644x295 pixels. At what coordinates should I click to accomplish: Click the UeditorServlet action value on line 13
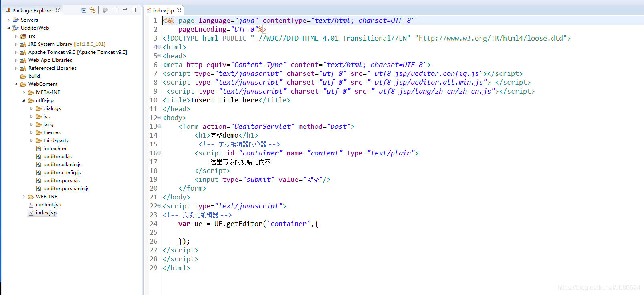tap(262, 126)
